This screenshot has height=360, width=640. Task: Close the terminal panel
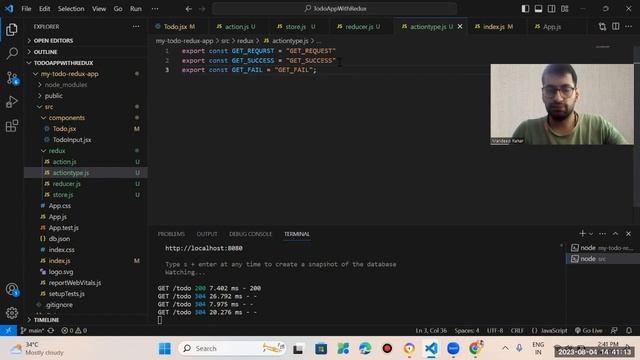pyautogui.click(x=629, y=234)
